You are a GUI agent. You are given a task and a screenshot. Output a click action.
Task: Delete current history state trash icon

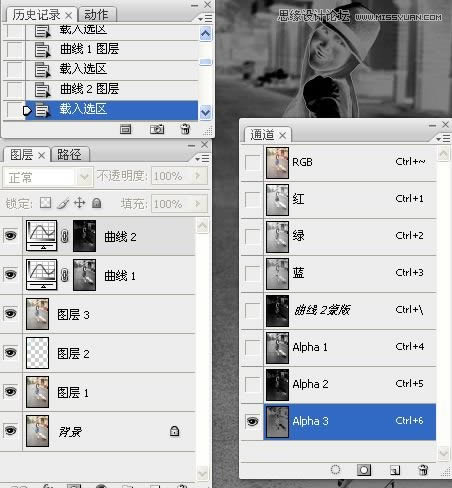[x=185, y=129]
